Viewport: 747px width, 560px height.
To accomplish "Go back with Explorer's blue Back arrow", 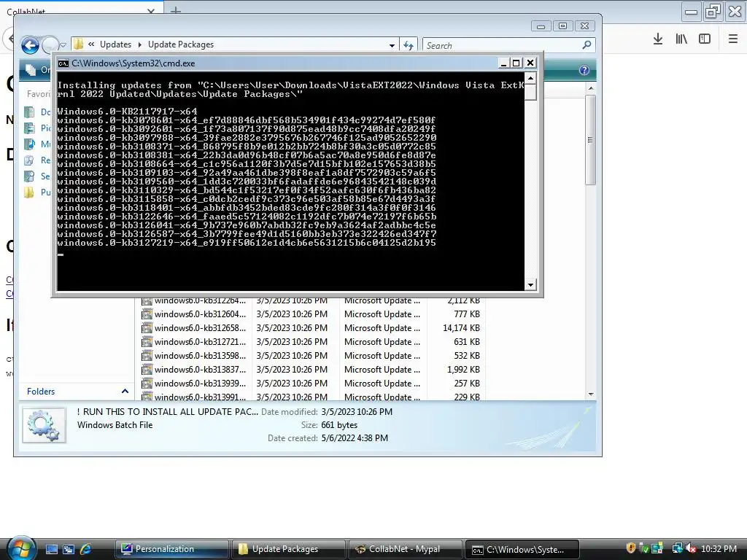I will click(x=30, y=45).
